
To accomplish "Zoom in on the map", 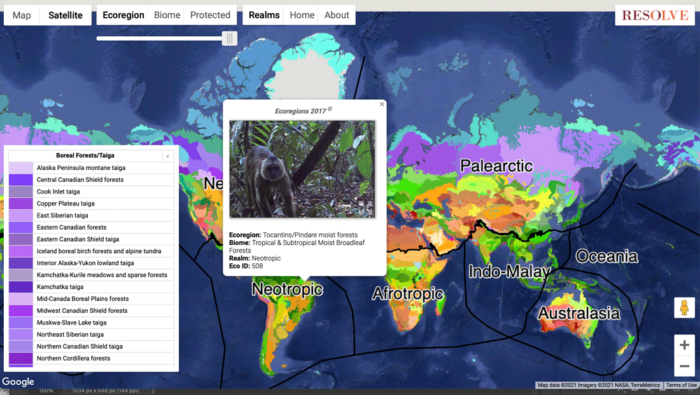I will 684,345.
